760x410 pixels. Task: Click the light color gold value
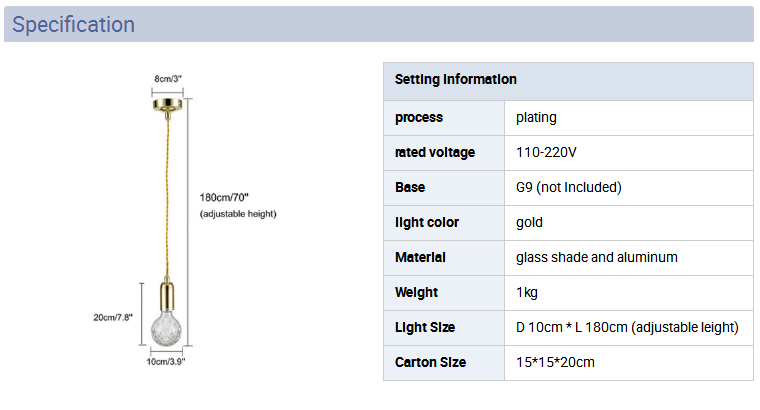coord(529,222)
